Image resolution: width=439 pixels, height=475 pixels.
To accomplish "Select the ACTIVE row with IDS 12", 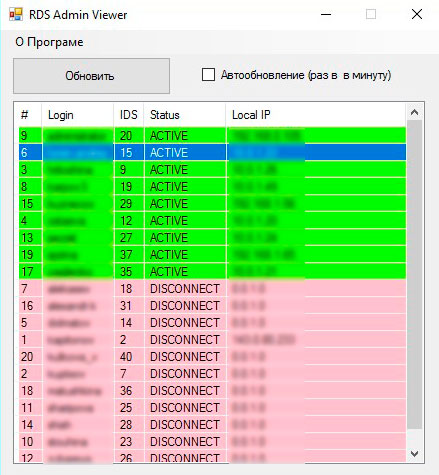I will tap(212, 221).
